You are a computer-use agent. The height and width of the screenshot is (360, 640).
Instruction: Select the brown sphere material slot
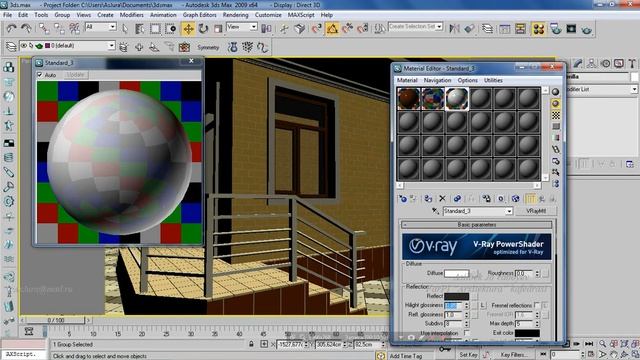tap(409, 98)
